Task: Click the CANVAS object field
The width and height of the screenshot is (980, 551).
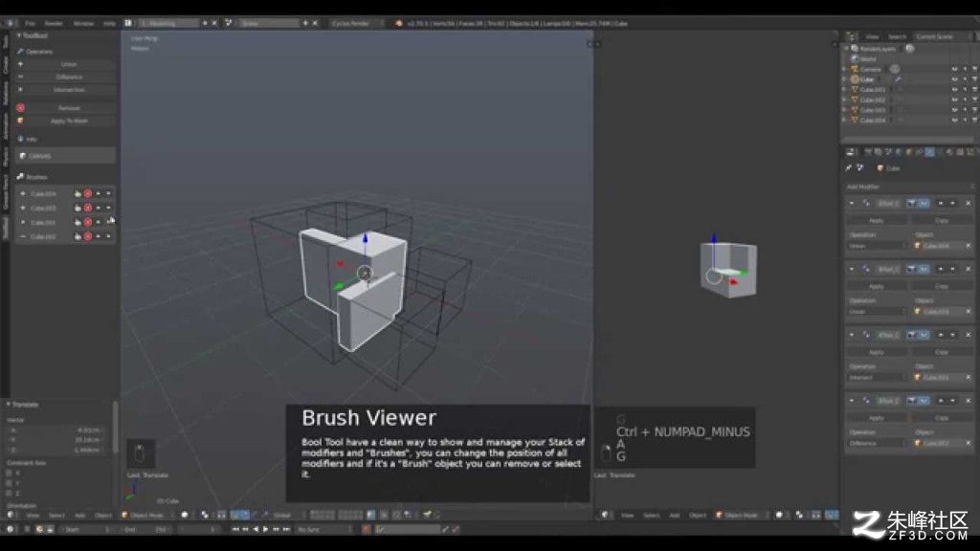Action: point(66,156)
